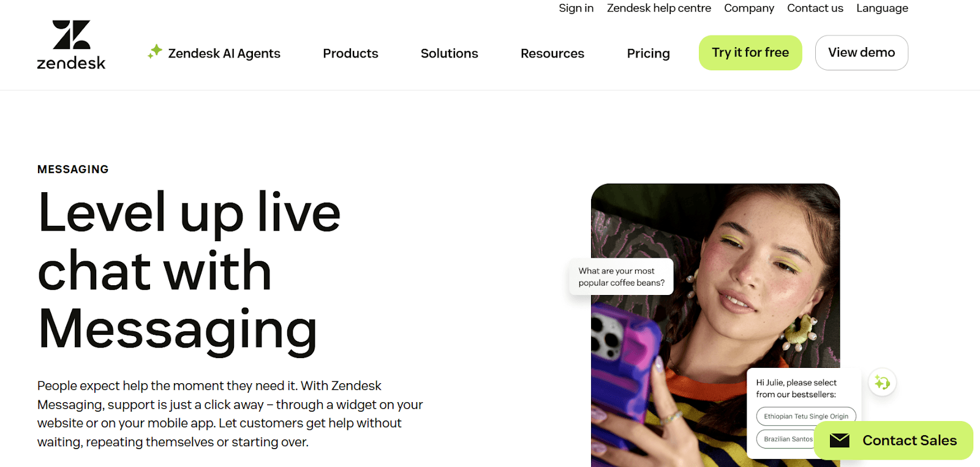This screenshot has width=980, height=467.
Task: Click the Zendesk logo
Action: tap(71, 45)
